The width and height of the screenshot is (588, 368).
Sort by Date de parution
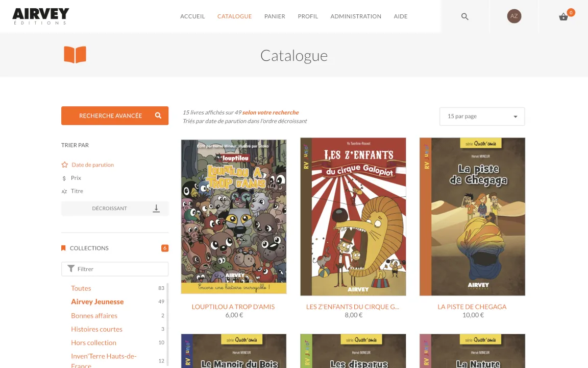point(92,165)
